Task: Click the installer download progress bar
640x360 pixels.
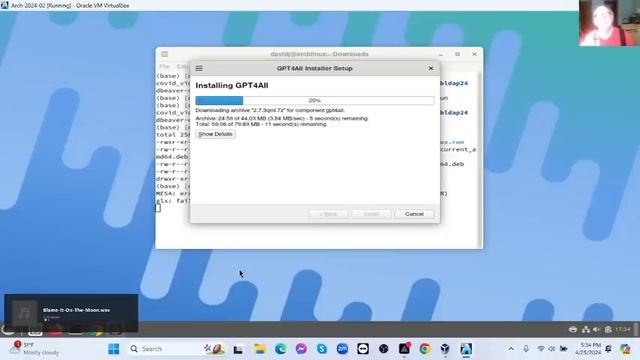Action: point(315,100)
